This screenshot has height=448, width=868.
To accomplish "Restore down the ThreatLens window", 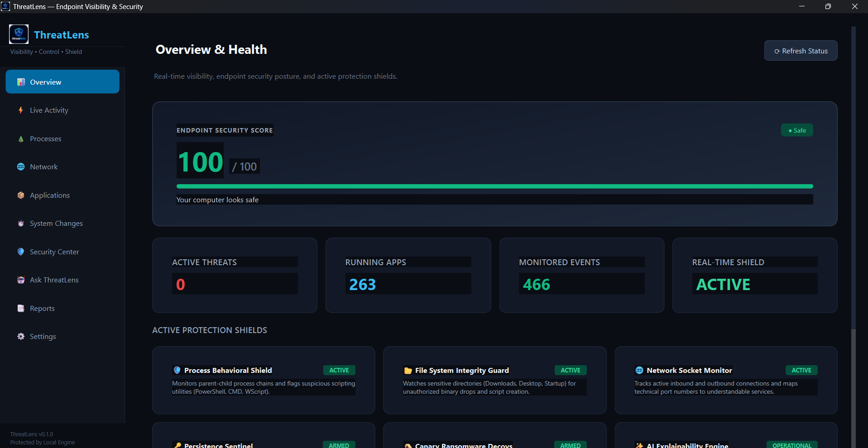I will pyautogui.click(x=828, y=6).
